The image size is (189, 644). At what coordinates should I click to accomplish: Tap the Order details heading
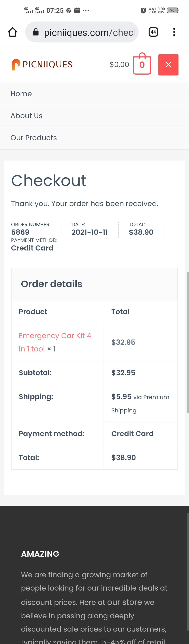click(x=51, y=284)
